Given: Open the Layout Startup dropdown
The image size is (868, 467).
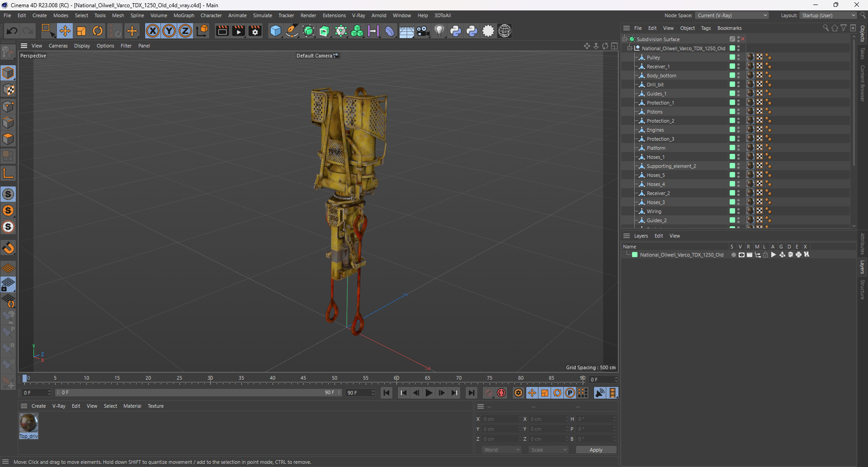Looking at the screenshot, I should click(x=828, y=15).
